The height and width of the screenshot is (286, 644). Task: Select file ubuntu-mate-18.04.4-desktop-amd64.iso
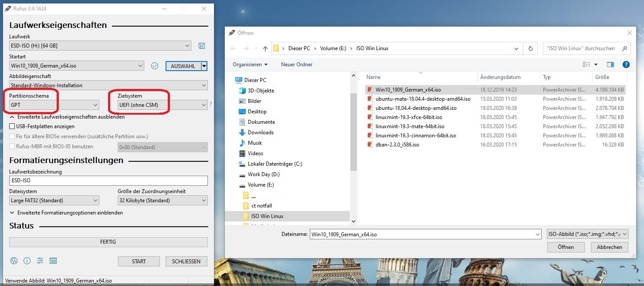pos(423,99)
